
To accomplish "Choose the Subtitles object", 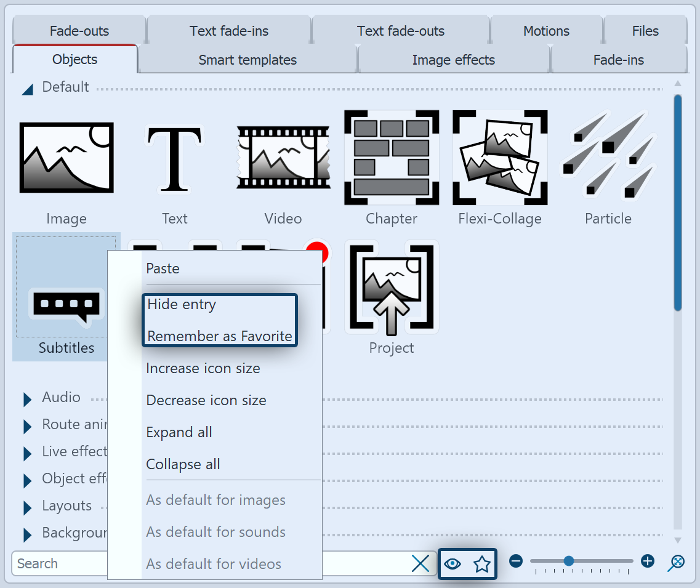I will pyautogui.click(x=66, y=302).
